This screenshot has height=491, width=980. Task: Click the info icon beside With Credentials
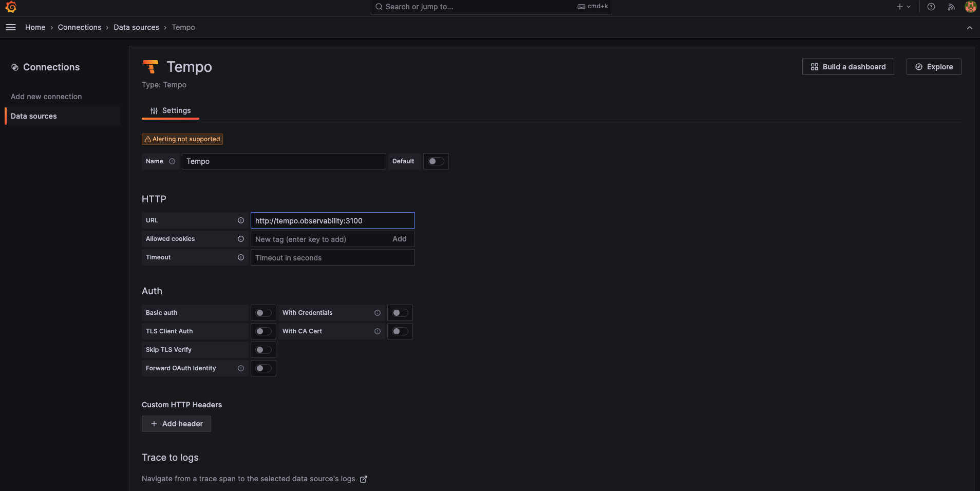pyautogui.click(x=378, y=313)
